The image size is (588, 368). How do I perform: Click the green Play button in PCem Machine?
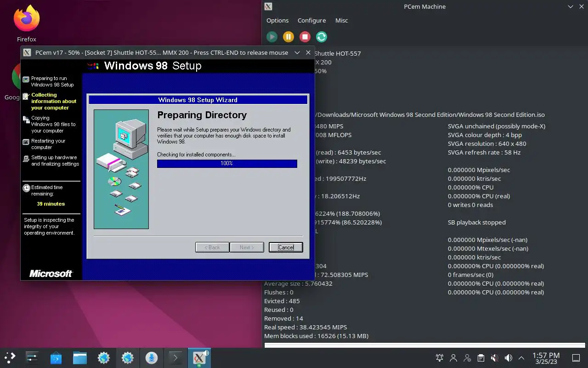[x=272, y=37]
